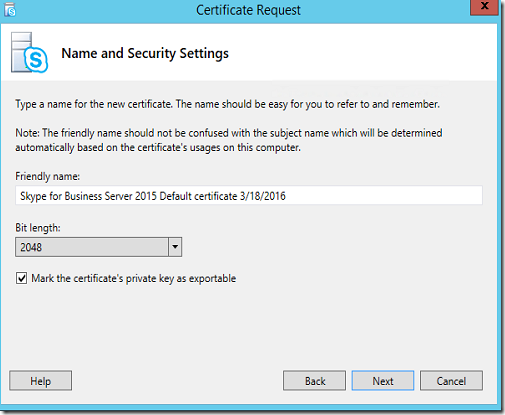Click the Name and Security Settings heading
This screenshot has height=415, width=505.
(x=145, y=53)
